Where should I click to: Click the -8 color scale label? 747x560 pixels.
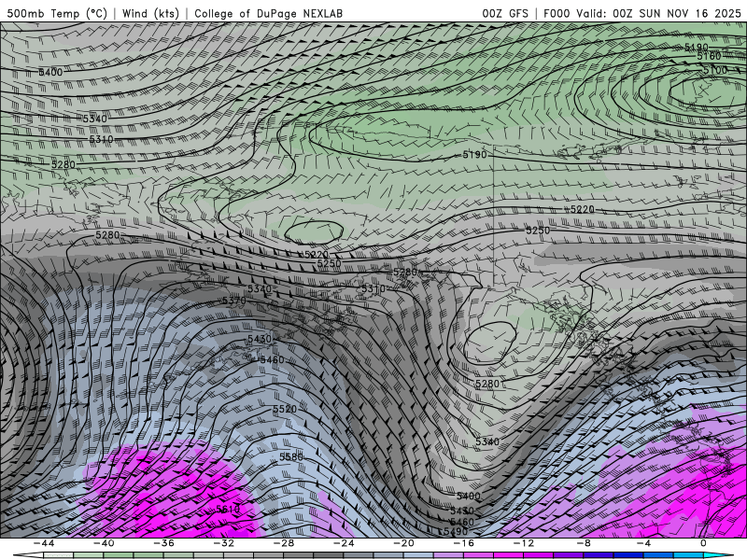(584, 543)
